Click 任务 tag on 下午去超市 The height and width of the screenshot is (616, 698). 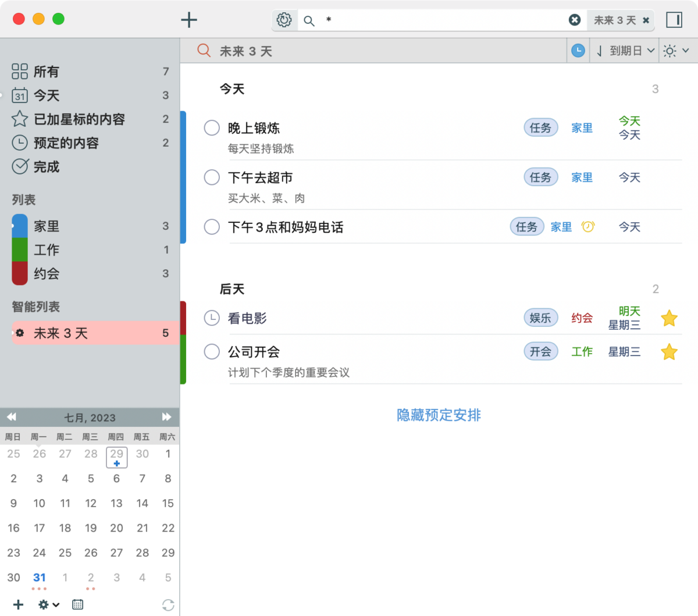pos(540,177)
